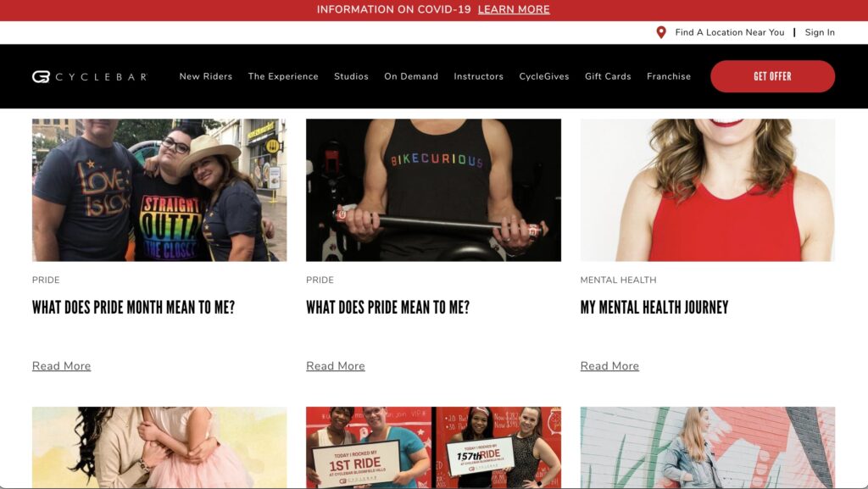
Task: Read More under What Does Pride Mean
Action: pyautogui.click(x=336, y=366)
